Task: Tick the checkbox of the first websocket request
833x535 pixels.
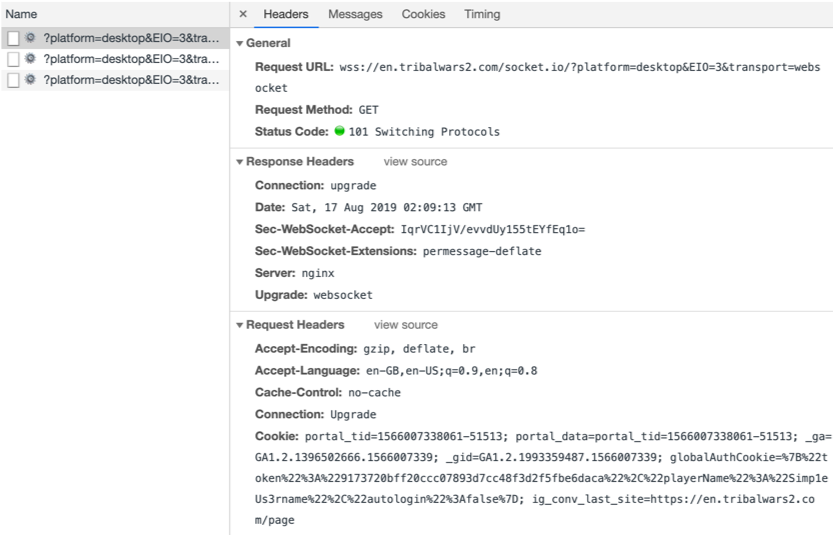Action: [x=14, y=38]
